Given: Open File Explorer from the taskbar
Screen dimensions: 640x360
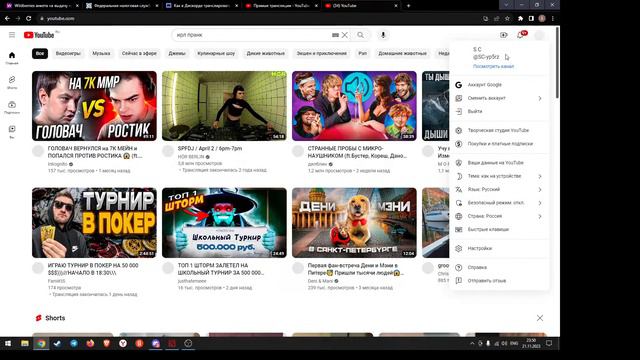Looking at the screenshot, I should (25, 343).
